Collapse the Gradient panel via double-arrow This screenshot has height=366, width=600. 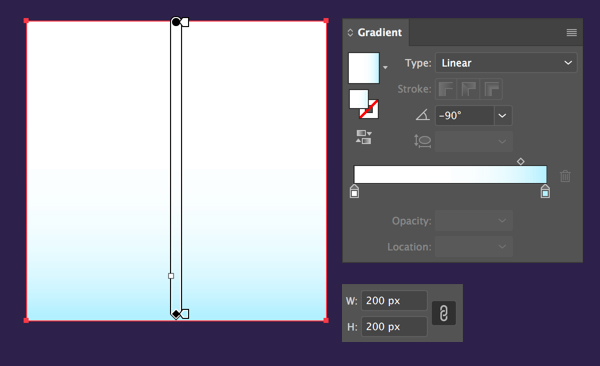[x=350, y=33]
